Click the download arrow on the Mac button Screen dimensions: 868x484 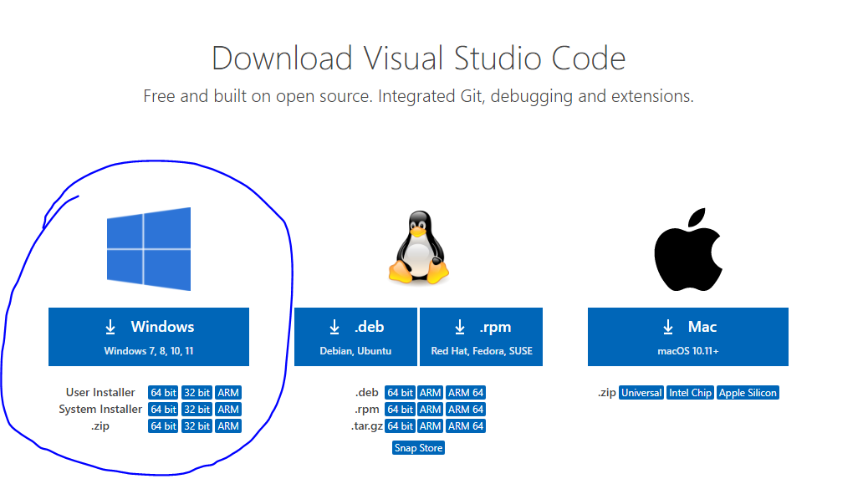tap(666, 327)
